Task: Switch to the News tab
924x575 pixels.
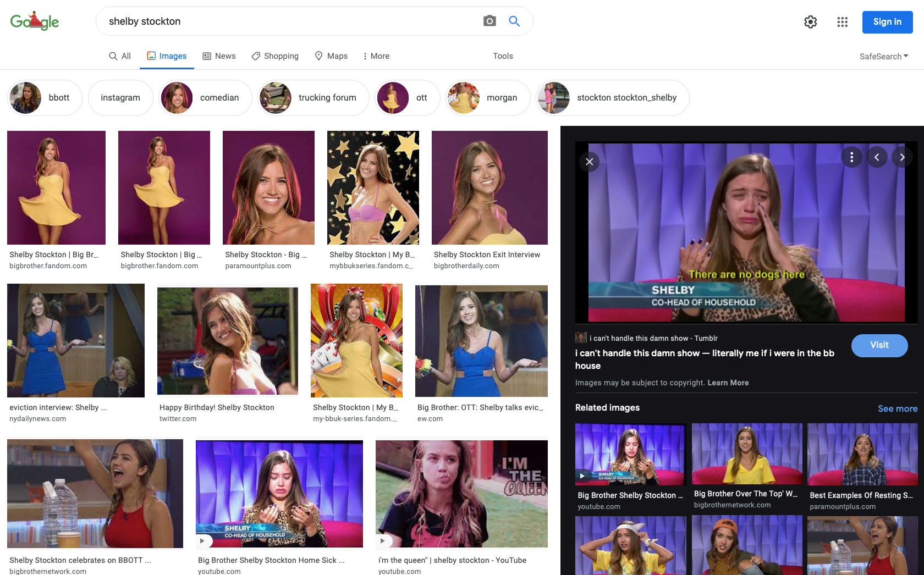Action: pos(219,56)
